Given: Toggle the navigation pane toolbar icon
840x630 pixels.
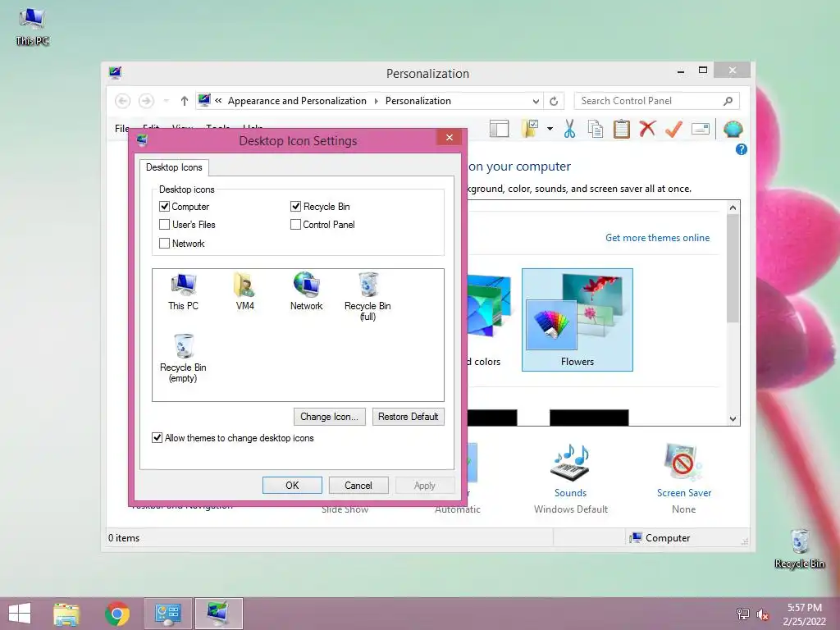Looking at the screenshot, I should (500, 129).
